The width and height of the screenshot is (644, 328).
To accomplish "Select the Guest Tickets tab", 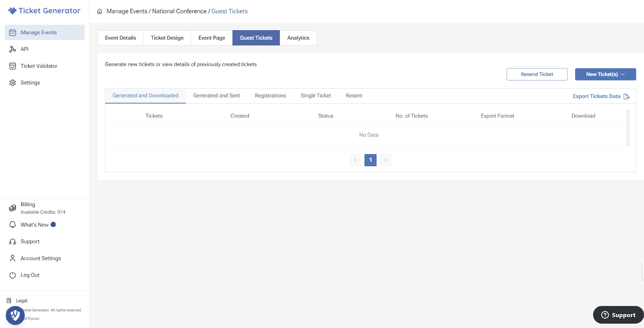I will tap(256, 38).
